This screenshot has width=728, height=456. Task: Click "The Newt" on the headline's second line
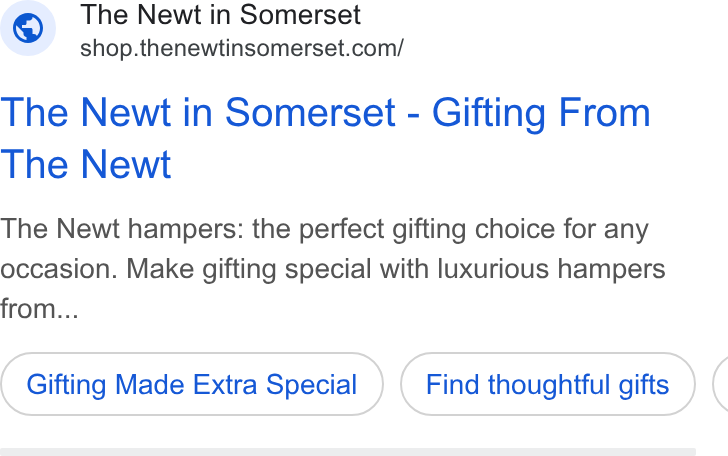(x=86, y=164)
